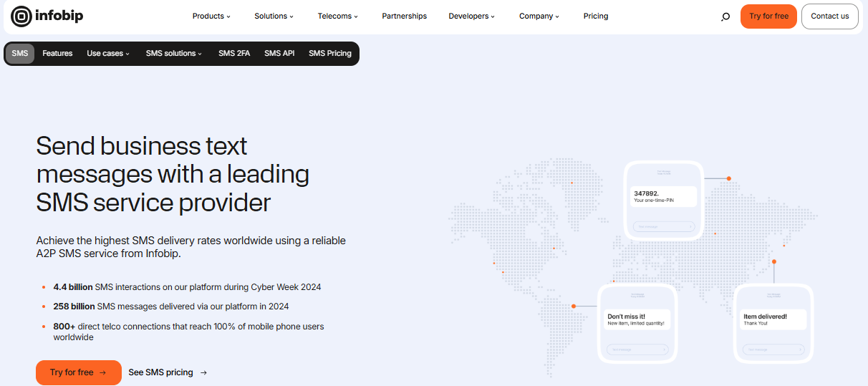This screenshot has width=868, height=386.
Task: Open the Company dropdown
Action: click(x=539, y=16)
